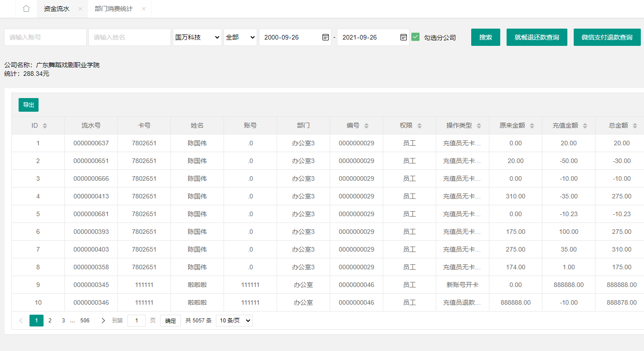Export data with 导出 button

pyautogui.click(x=29, y=105)
